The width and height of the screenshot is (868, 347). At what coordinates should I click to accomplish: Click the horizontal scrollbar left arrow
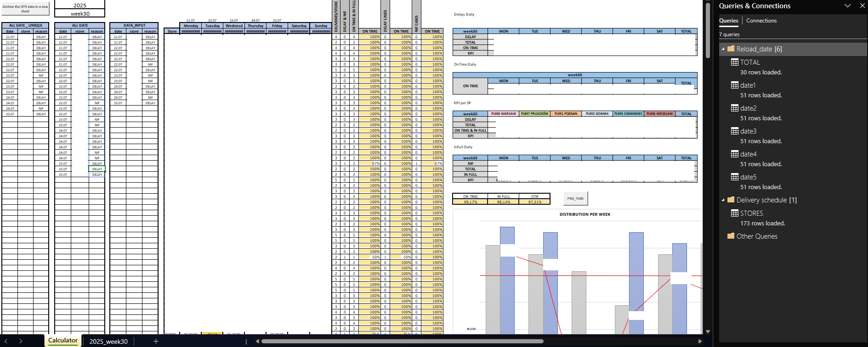click(257, 341)
